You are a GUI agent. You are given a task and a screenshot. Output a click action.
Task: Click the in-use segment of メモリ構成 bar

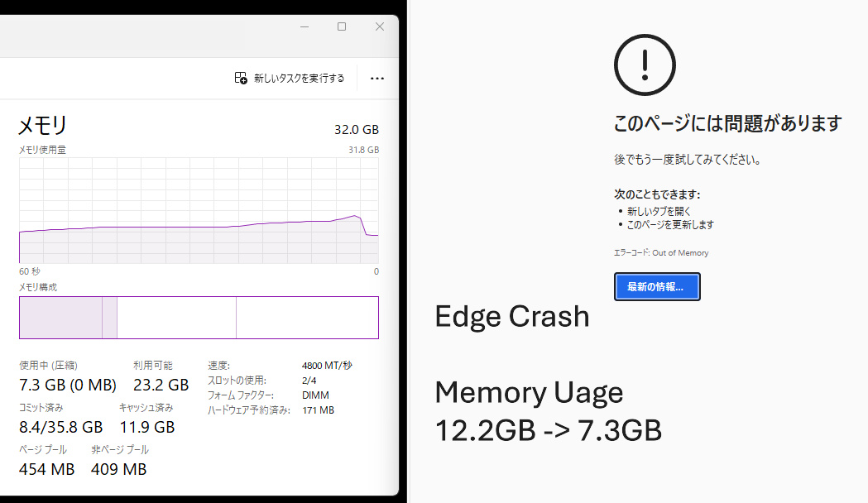[x=60, y=318]
